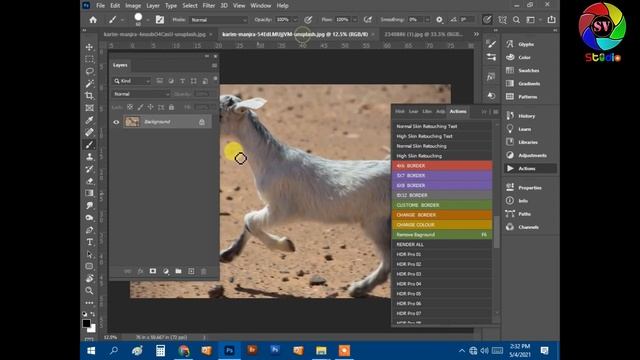
Task: Open Chrome from the Windows taskbar
Action: point(184,351)
